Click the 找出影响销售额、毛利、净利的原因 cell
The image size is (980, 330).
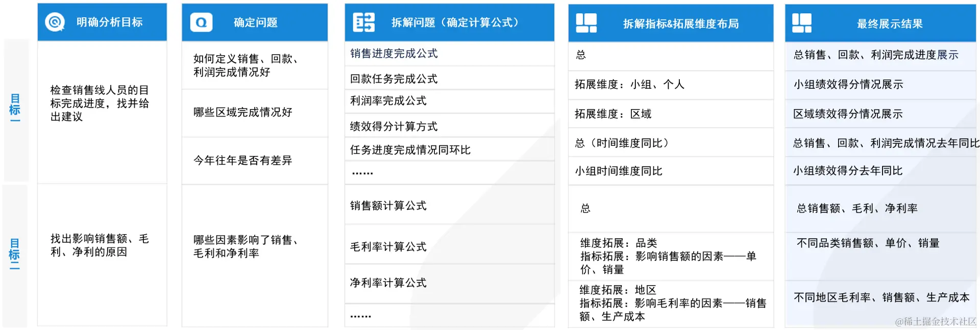tap(102, 255)
